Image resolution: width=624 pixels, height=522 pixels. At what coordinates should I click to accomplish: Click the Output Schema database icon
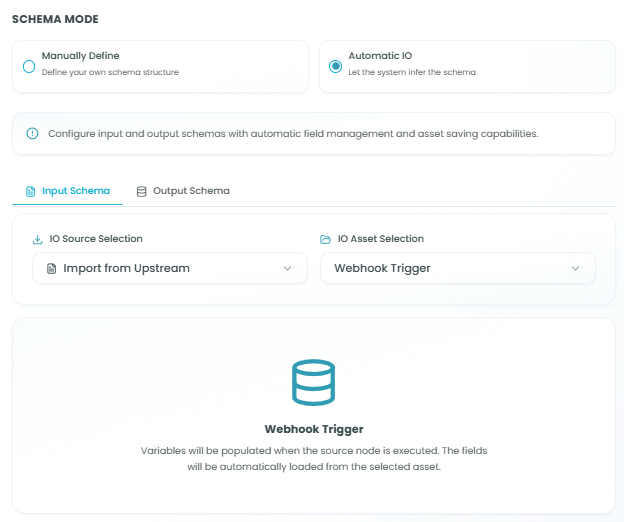pyautogui.click(x=141, y=191)
